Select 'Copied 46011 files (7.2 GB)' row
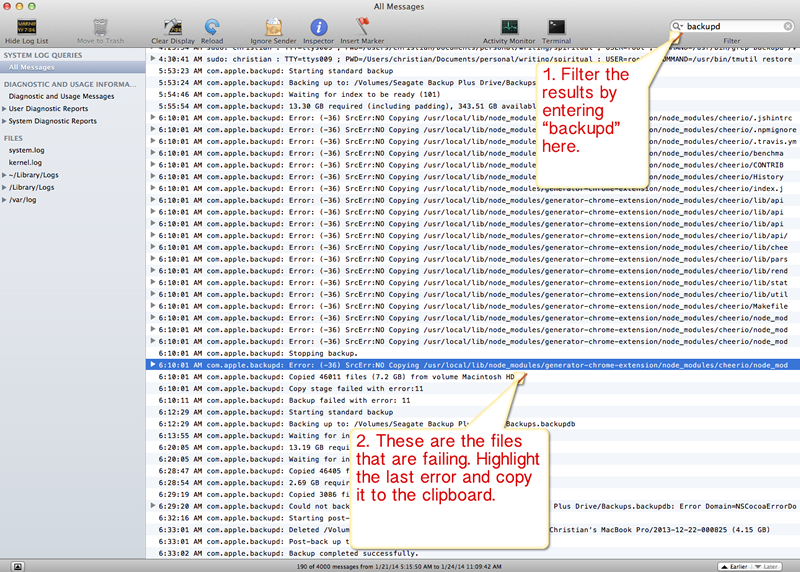800x572 pixels. (472, 377)
